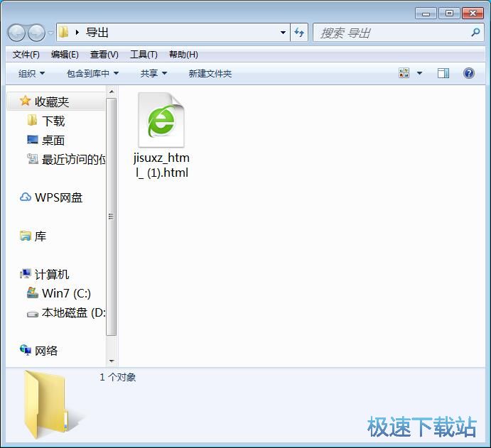Maximize the Explorer window

[449, 13]
